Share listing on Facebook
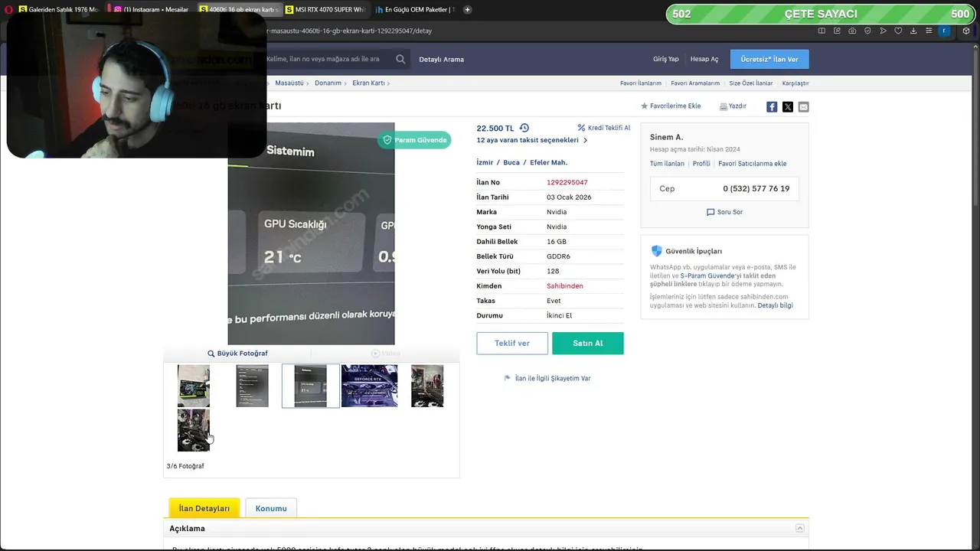980x551 pixels. 772,106
